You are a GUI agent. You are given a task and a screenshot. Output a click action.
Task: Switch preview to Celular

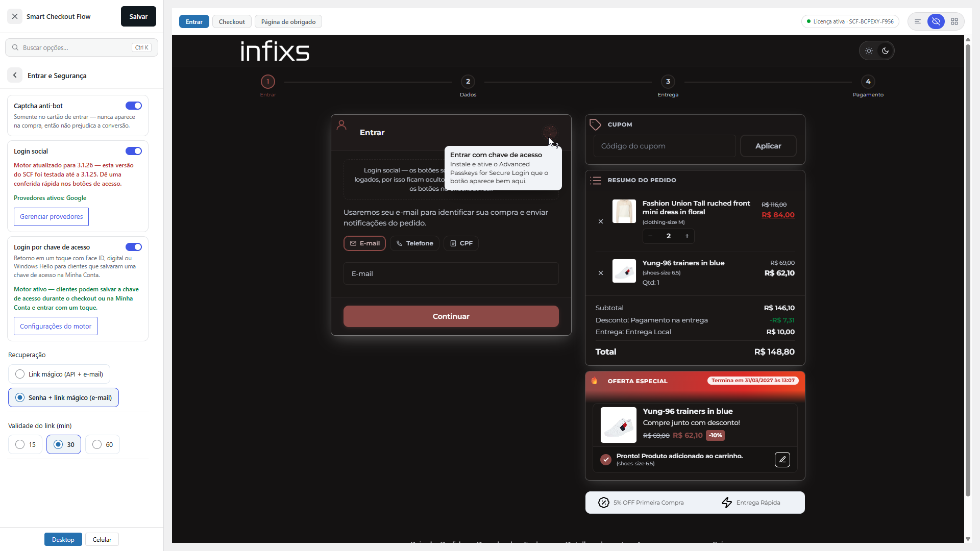(x=102, y=539)
